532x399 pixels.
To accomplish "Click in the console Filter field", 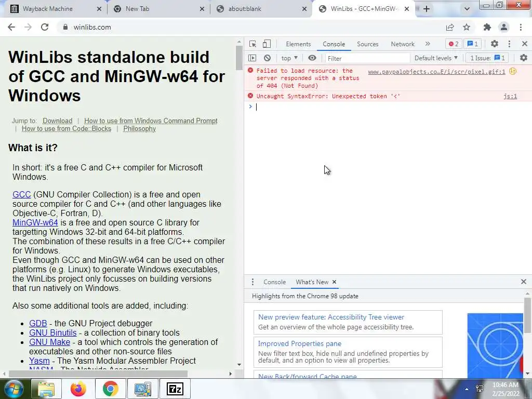I will [x=367, y=58].
